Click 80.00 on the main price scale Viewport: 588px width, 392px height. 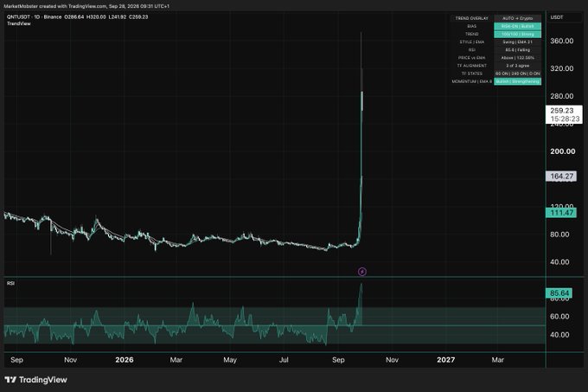click(x=559, y=235)
